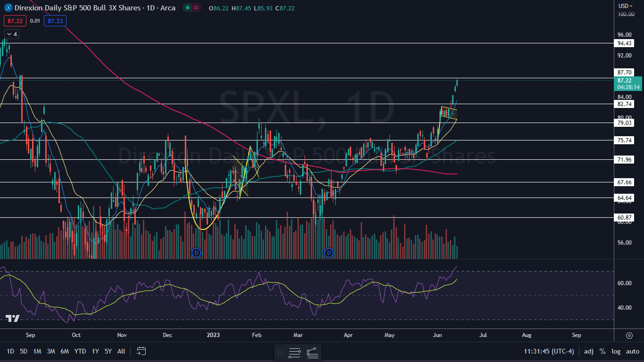Image resolution: width=644 pixels, height=362 pixels.
Task: Click the 87.70 price level label
Action: (625, 73)
